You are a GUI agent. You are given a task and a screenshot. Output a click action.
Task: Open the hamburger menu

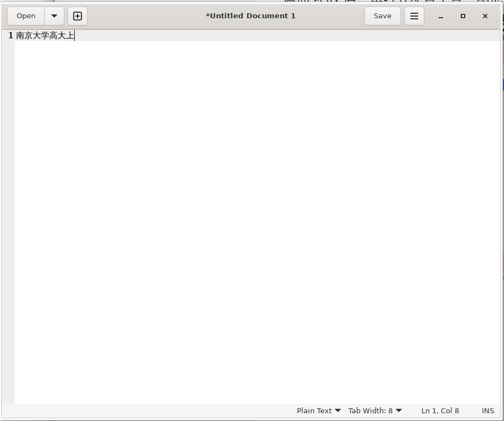[x=414, y=16]
